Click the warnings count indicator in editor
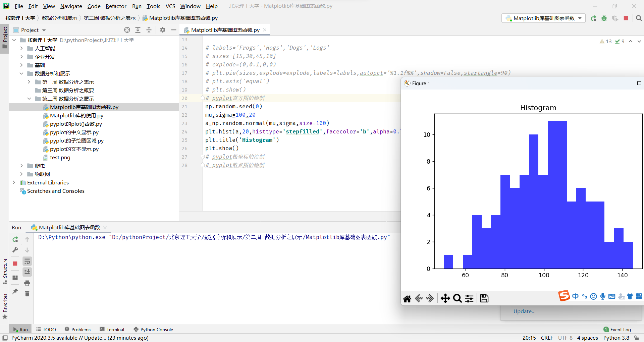644x342 pixels. coord(606,41)
